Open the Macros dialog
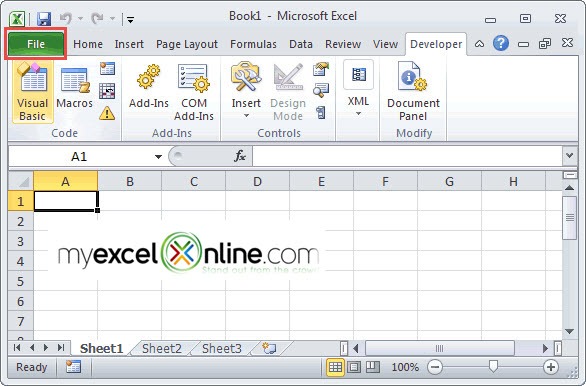 pos(74,88)
